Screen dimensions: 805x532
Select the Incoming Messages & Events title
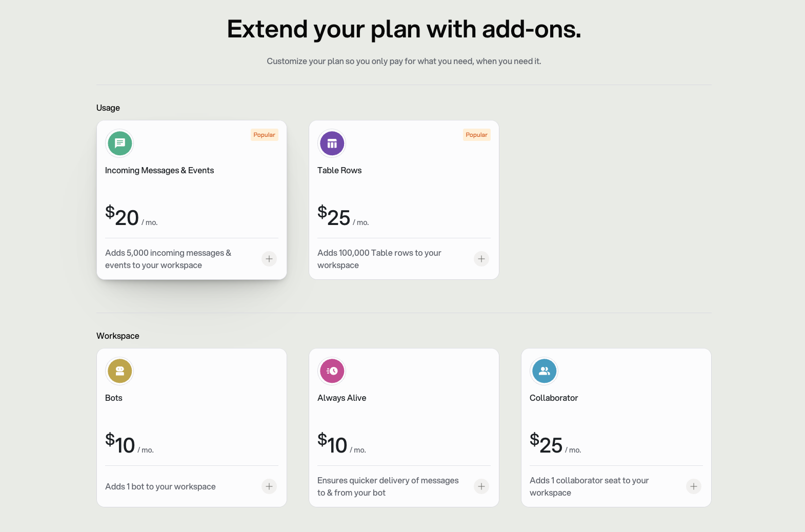(159, 170)
